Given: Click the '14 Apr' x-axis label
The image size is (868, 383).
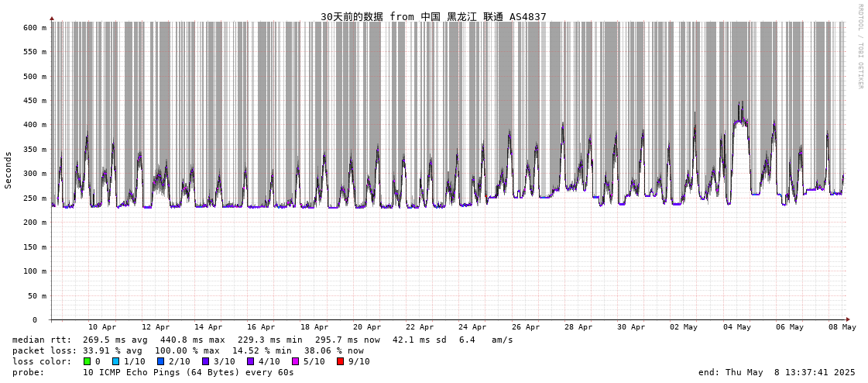Looking at the screenshot, I should pyautogui.click(x=208, y=327).
